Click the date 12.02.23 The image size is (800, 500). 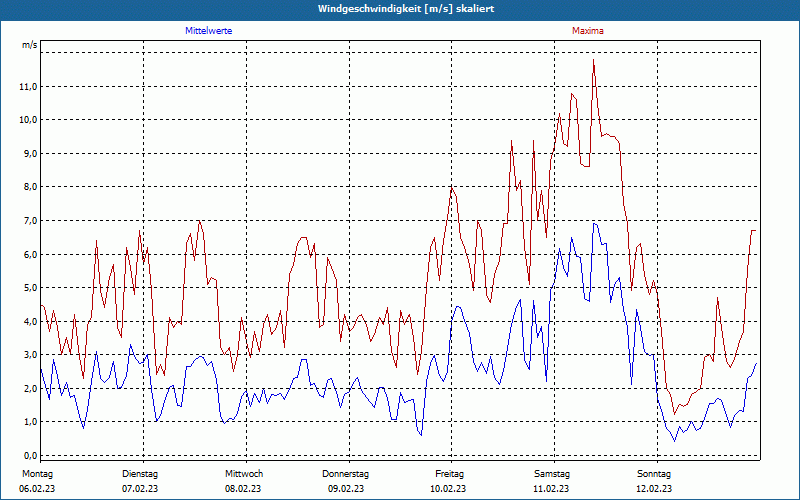pos(654,489)
